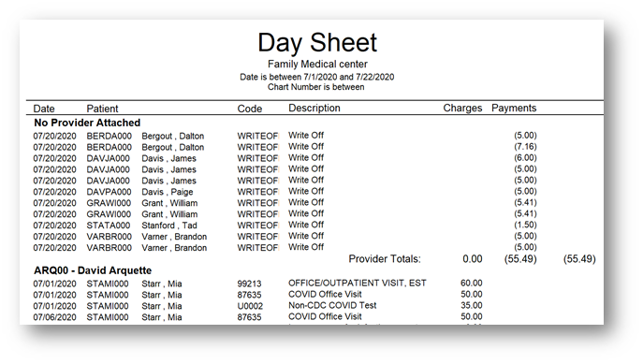
Task: Select the Family Medical center subtitle
Action: 317,64
